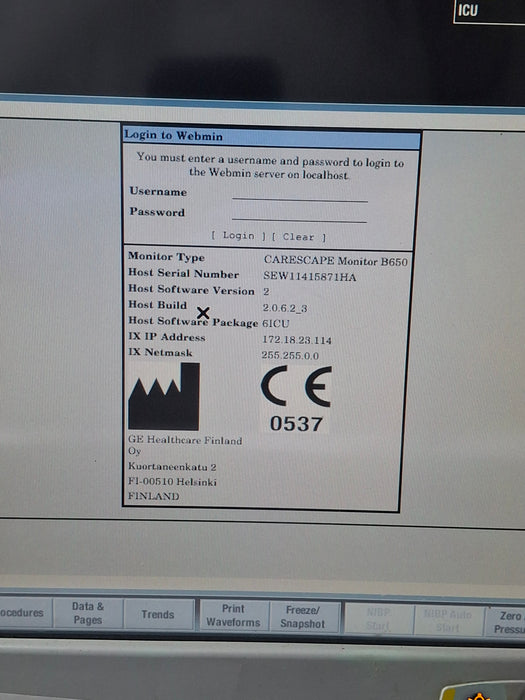
Task: Click the Kuortaneenkatu 2 address line
Action: (x=172, y=467)
